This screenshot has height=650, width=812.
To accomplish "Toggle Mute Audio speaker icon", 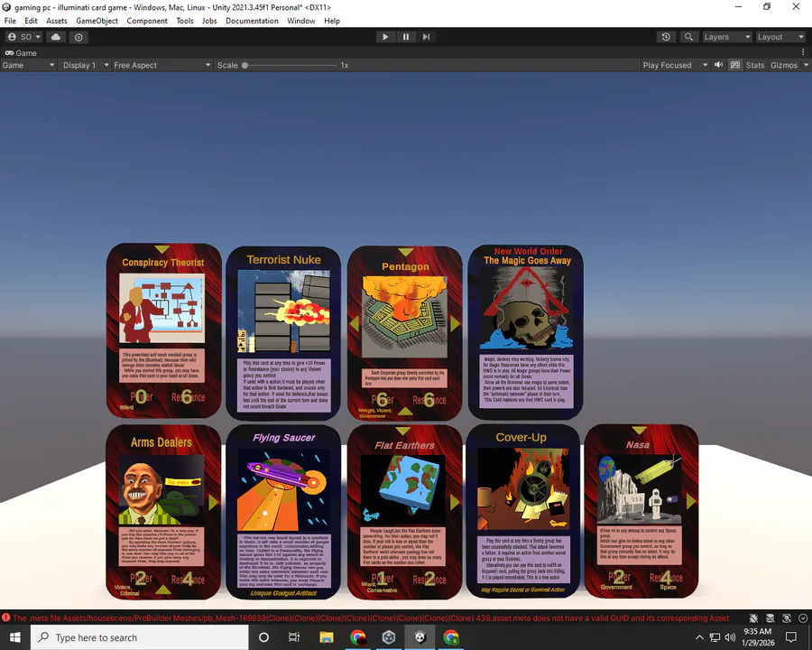I will pos(719,65).
